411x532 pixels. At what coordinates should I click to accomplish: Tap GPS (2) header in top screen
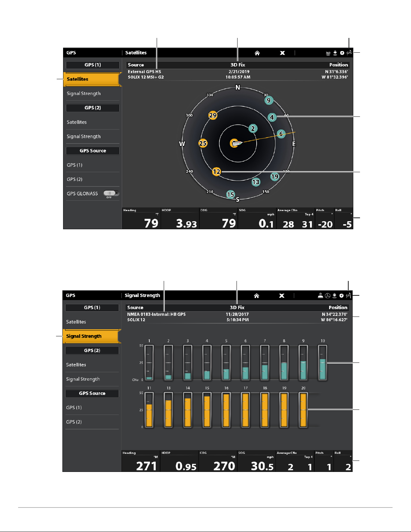tap(93, 108)
